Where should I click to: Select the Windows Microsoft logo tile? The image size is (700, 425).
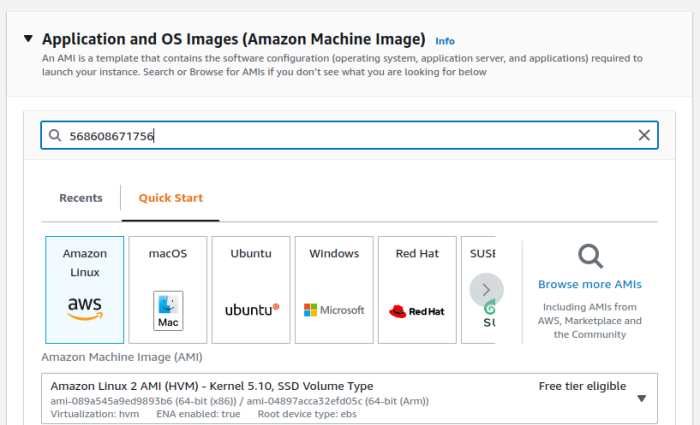[x=334, y=290]
